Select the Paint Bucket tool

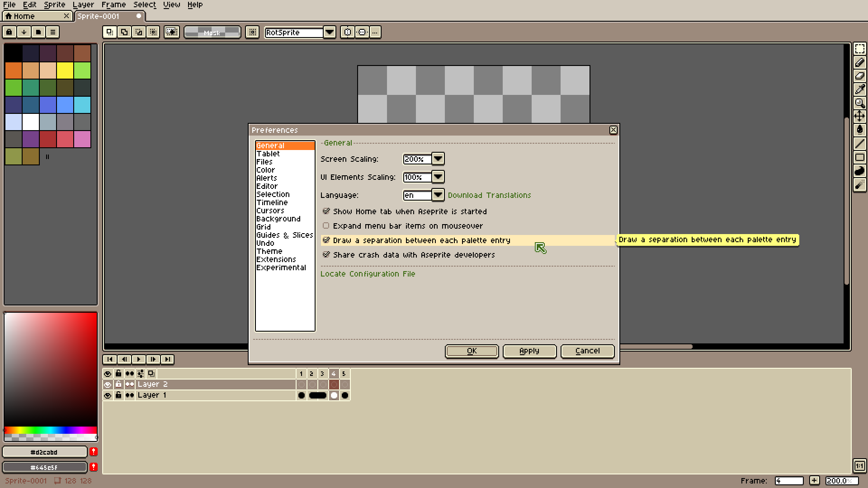coord(859,130)
